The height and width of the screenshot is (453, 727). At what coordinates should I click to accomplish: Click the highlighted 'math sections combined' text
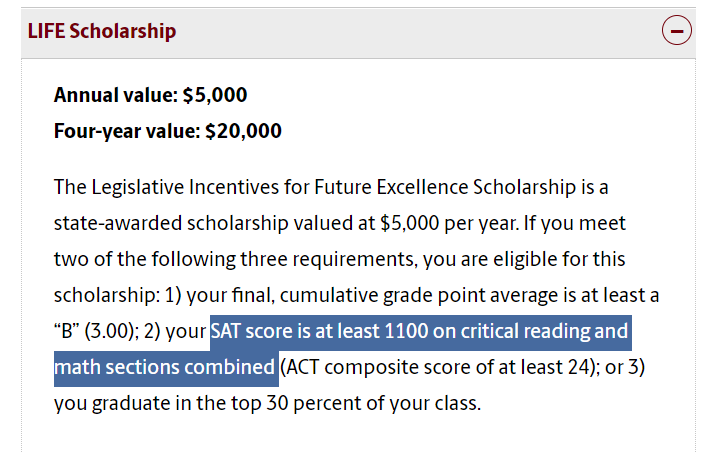coord(165,368)
